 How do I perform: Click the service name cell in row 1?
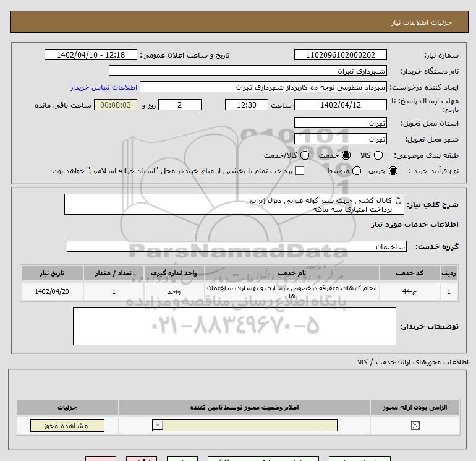pos(292,291)
